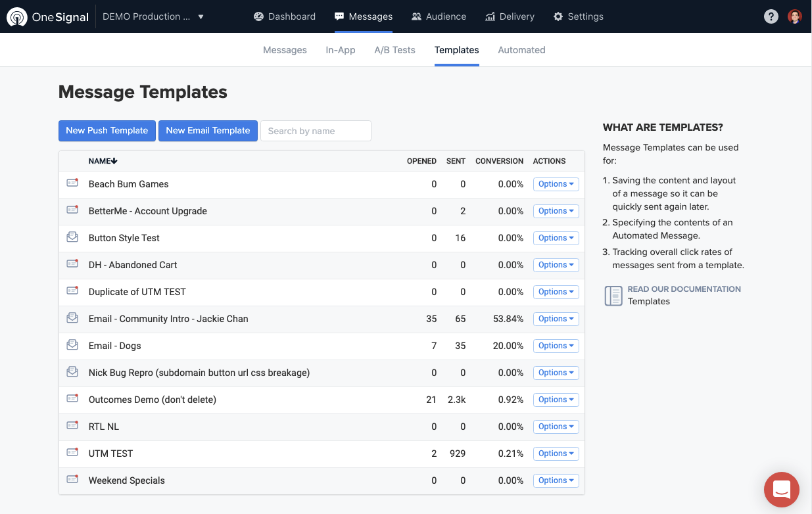This screenshot has height=514, width=812.
Task: Click Email - Community Intro - Jackie Chan name
Action: [x=168, y=319]
